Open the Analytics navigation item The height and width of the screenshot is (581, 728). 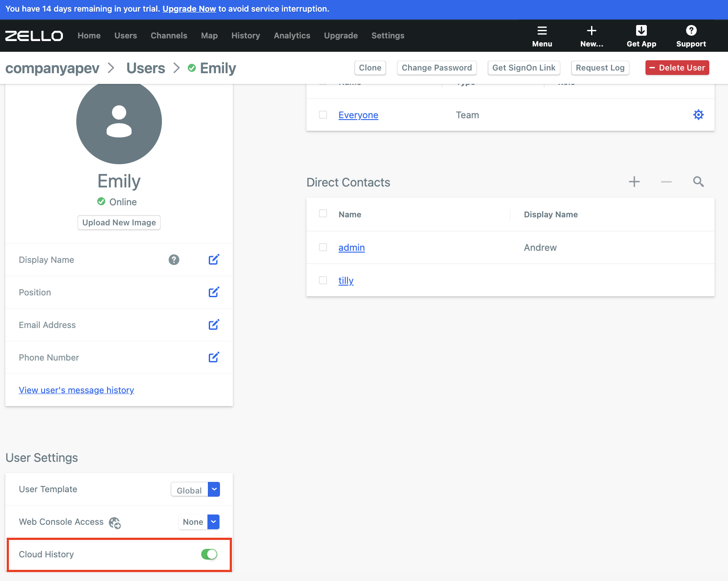(x=292, y=36)
